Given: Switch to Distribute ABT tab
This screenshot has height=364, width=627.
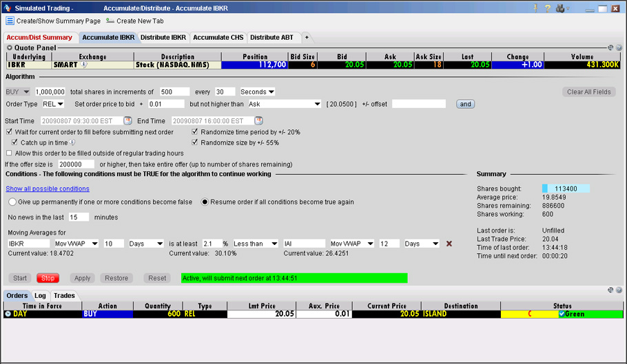Looking at the screenshot, I should tap(272, 38).
